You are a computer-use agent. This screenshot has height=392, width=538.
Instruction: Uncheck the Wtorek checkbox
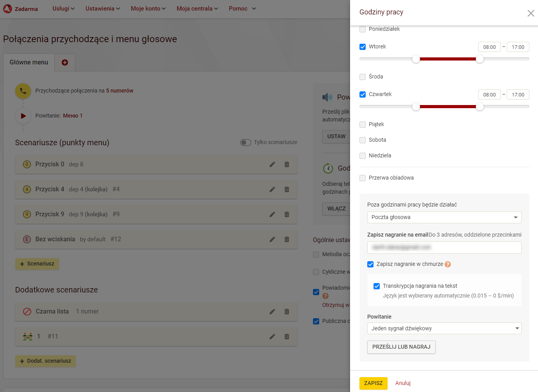(x=363, y=47)
